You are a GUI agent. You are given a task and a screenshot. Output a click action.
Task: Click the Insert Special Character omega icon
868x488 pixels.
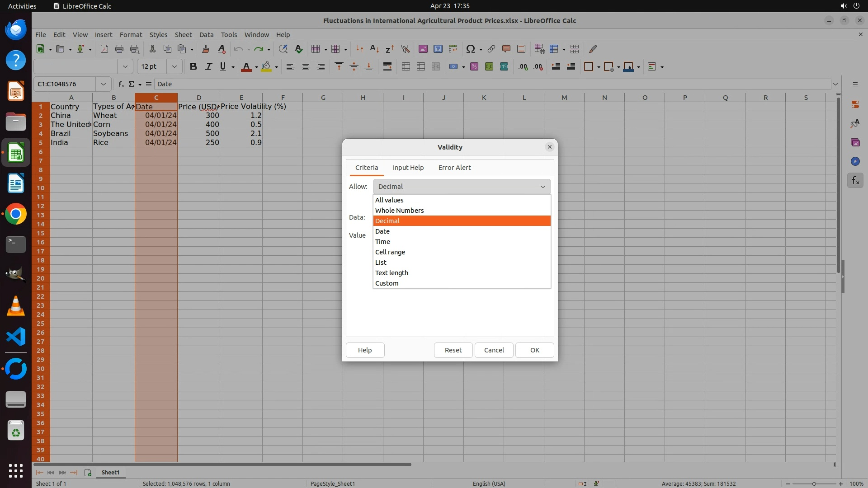(470, 49)
